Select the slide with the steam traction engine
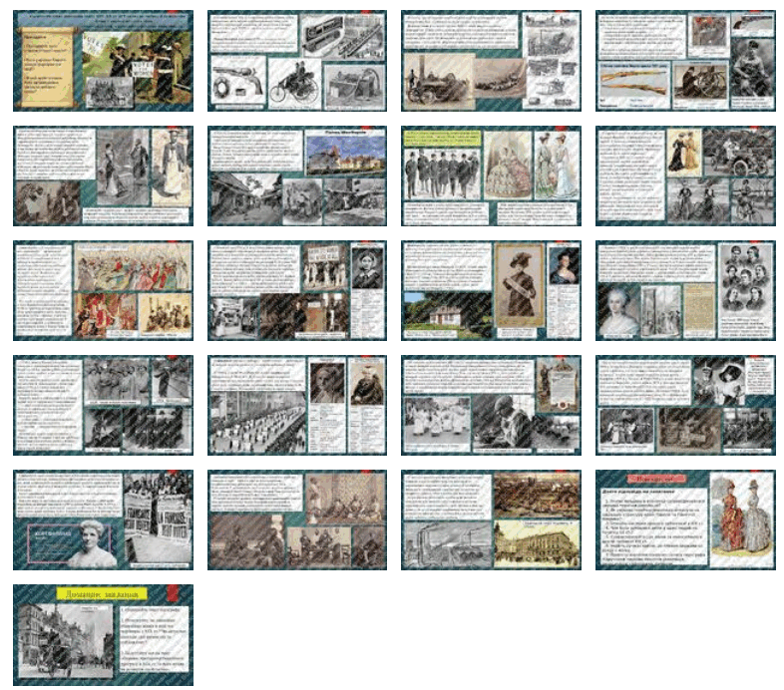The height and width of the screenshot is (690, 784). tap(491, 61)
